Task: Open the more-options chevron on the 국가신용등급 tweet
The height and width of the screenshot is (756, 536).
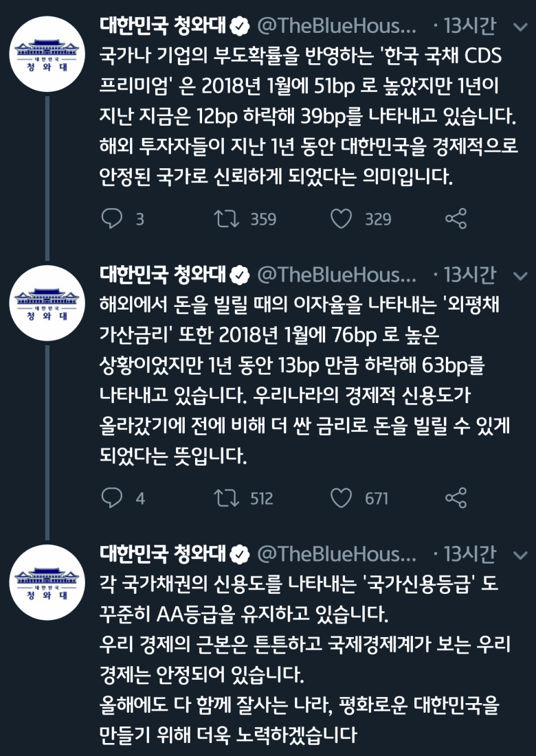Action: (520, 553)
